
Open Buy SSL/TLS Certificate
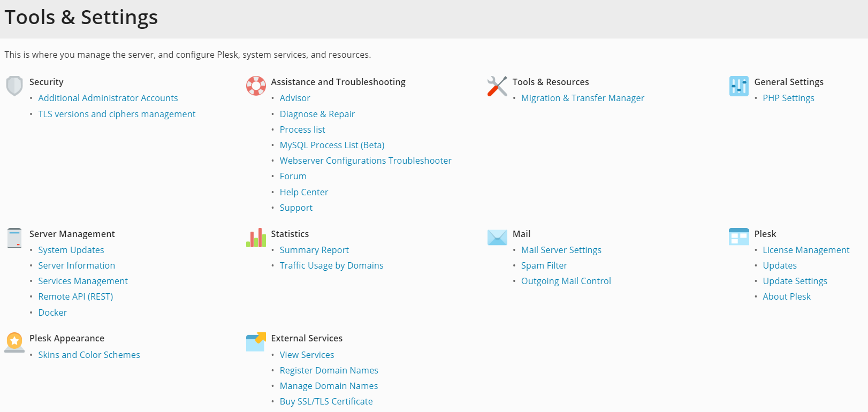(x=326, y=401)
